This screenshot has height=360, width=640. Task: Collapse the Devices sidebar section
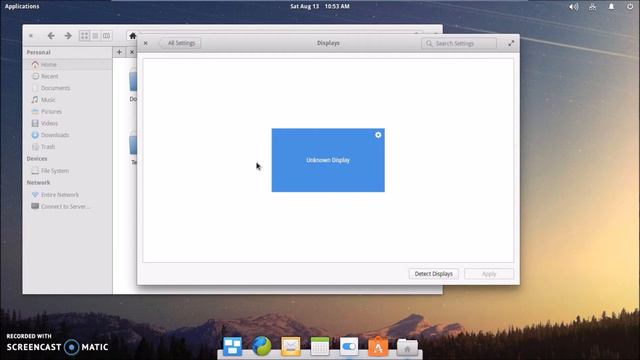coord(37,158)
